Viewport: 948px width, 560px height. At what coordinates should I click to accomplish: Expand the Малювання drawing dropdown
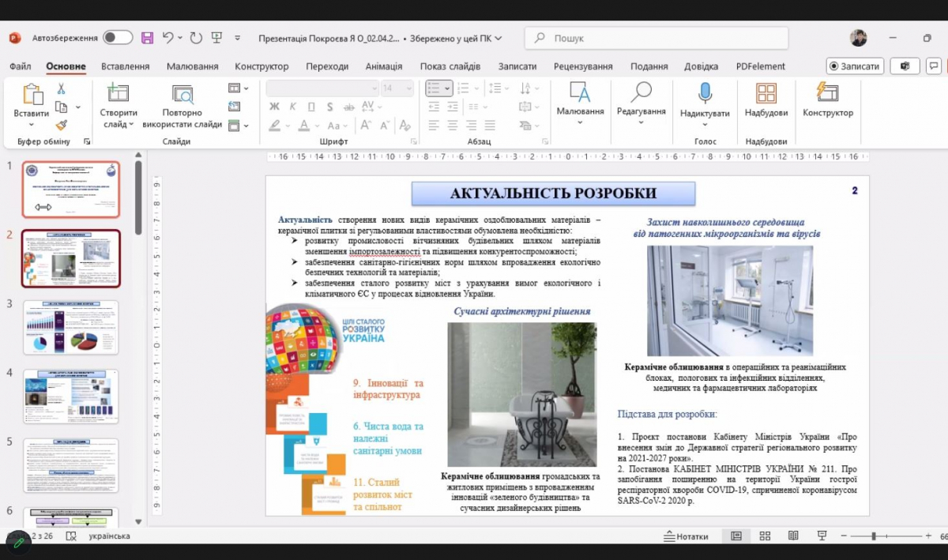click(x=580, y=123)
